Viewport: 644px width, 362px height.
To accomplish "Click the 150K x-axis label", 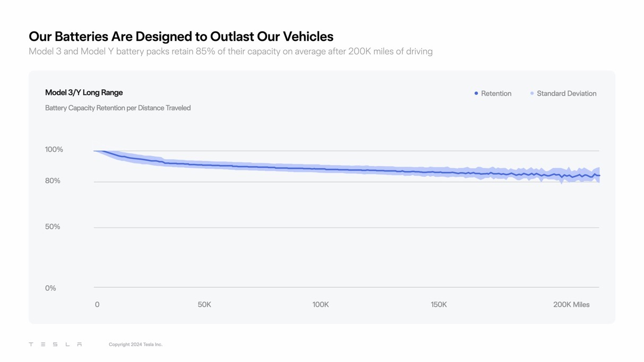I will click(439, 305).
